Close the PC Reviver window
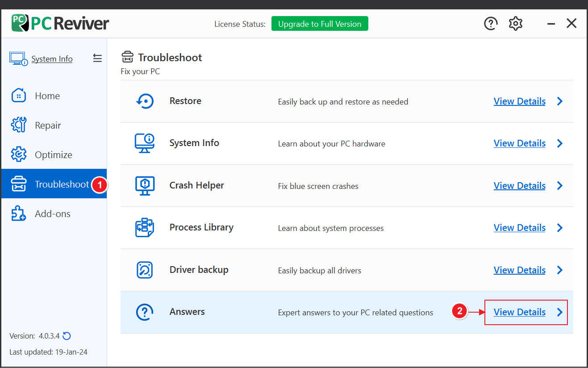The height and width of the screenshot is (368, 588). [571, 24]
